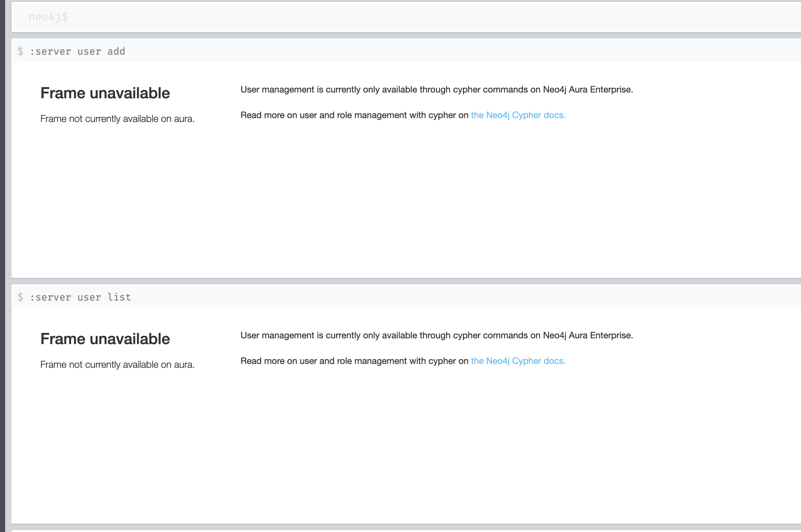The width and height of the screenshot is (801, 532).
Task: Click the $ prompt before ':server user list'
Action: [21, 297]
